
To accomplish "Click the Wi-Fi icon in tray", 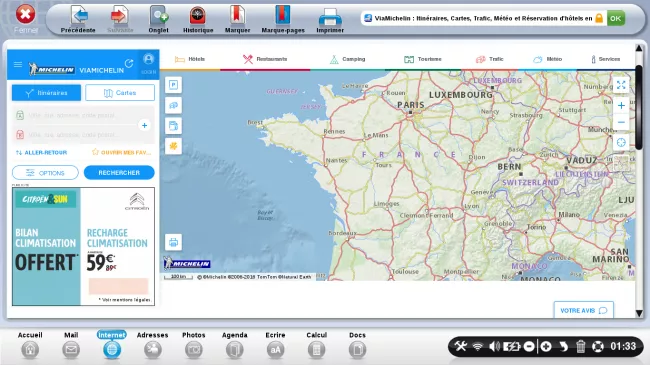I will pyautogui.click(x=478, y=346).
